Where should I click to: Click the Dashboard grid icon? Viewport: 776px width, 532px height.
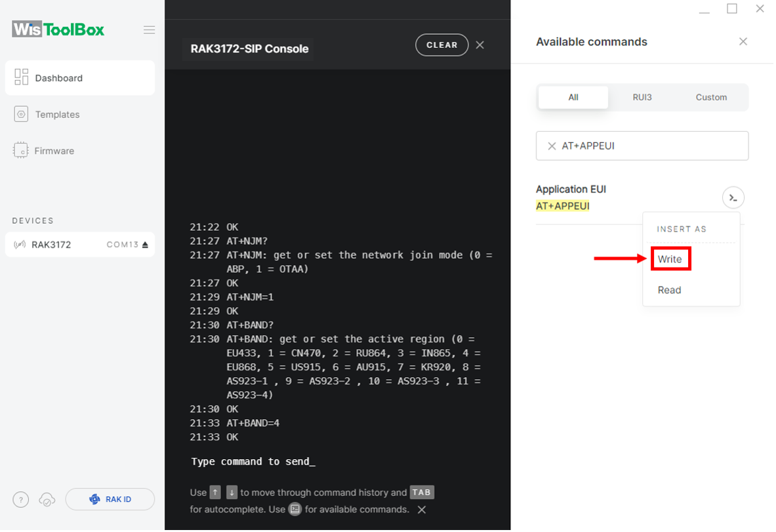(x=21, y=77)
